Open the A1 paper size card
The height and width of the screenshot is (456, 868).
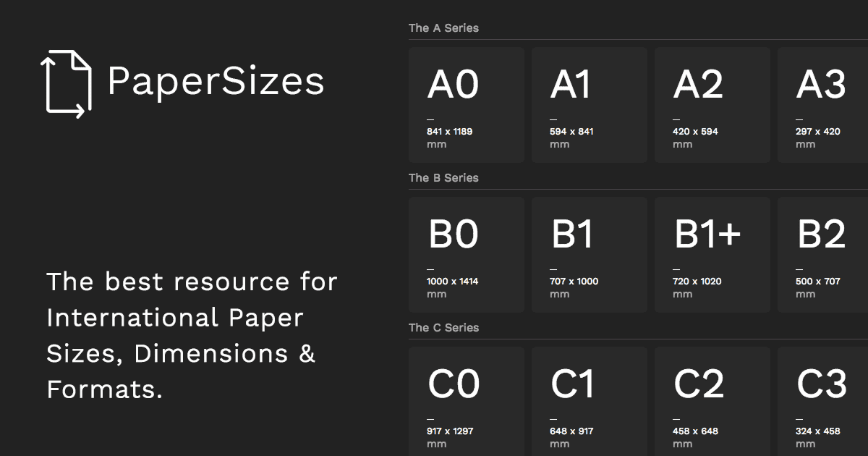tap(590, 105)
